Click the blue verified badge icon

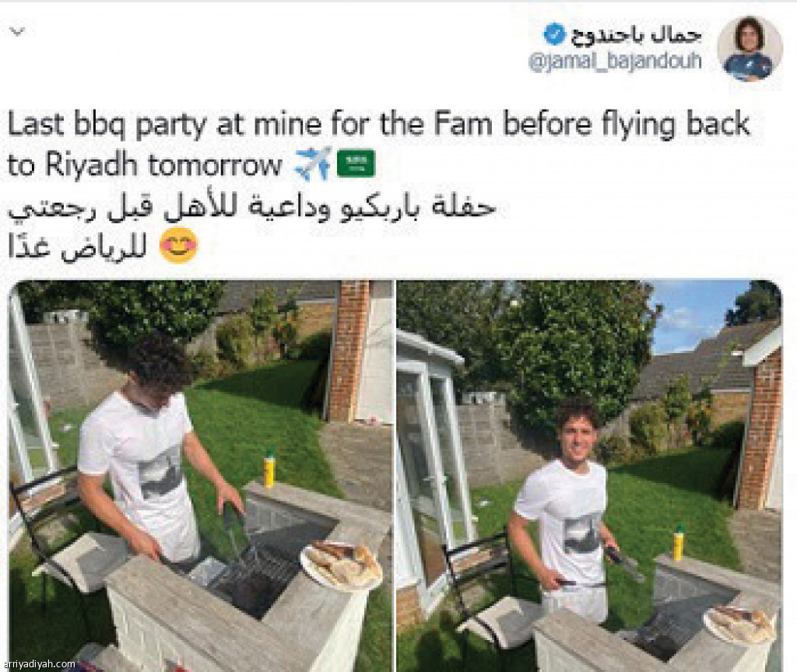(554, 34)
